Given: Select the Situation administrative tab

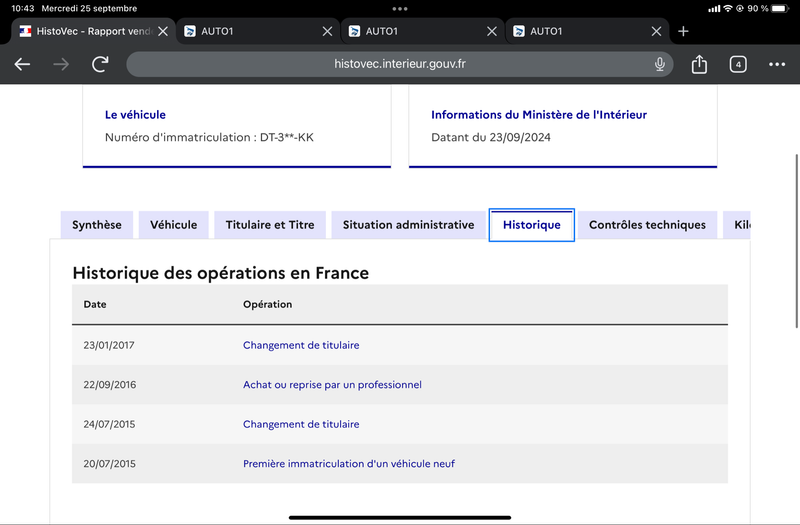Looking at the screenshot, I should (x=408, y=225).
